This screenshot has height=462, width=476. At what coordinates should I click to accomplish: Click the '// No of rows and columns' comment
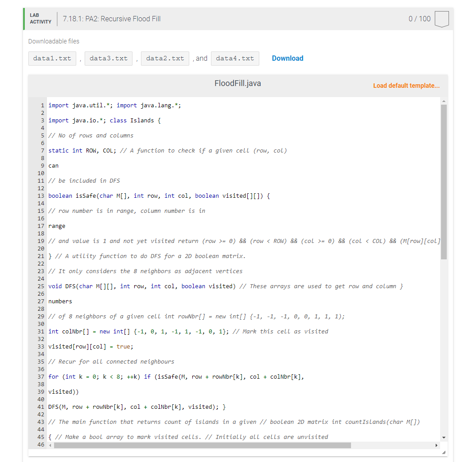click(91, 136)
